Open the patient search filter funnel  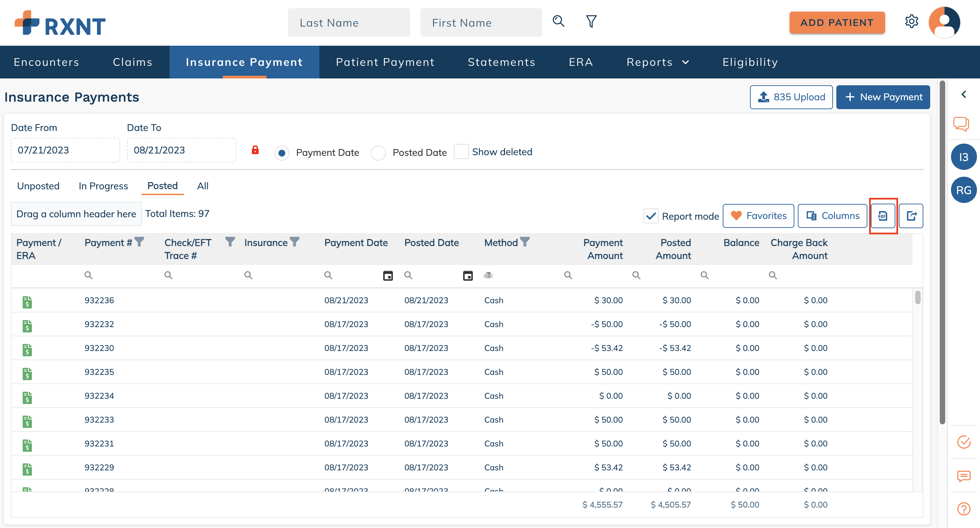tap(591, 21)
